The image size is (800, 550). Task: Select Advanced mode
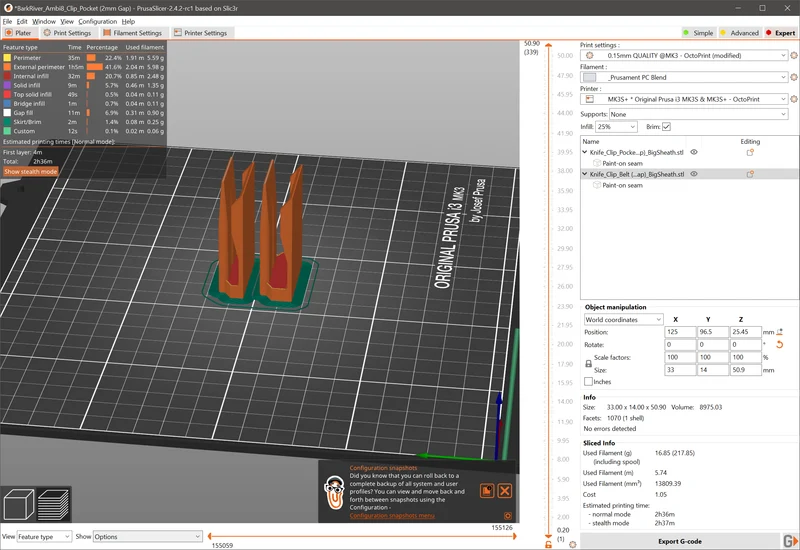click(x=739, y=33)
